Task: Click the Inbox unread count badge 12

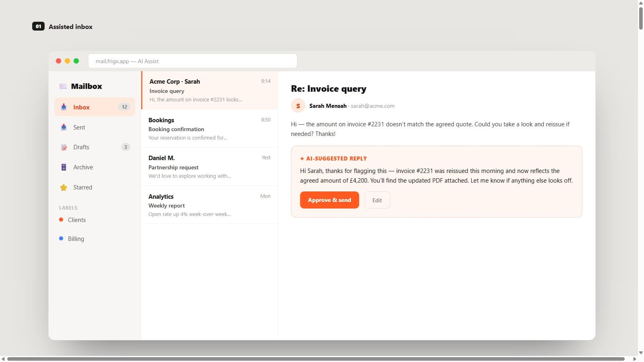Action: (x=124, y=107)
